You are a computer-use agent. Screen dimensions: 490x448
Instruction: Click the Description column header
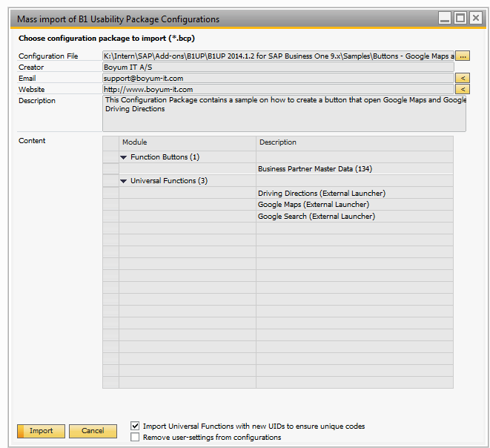pos(354,142)
